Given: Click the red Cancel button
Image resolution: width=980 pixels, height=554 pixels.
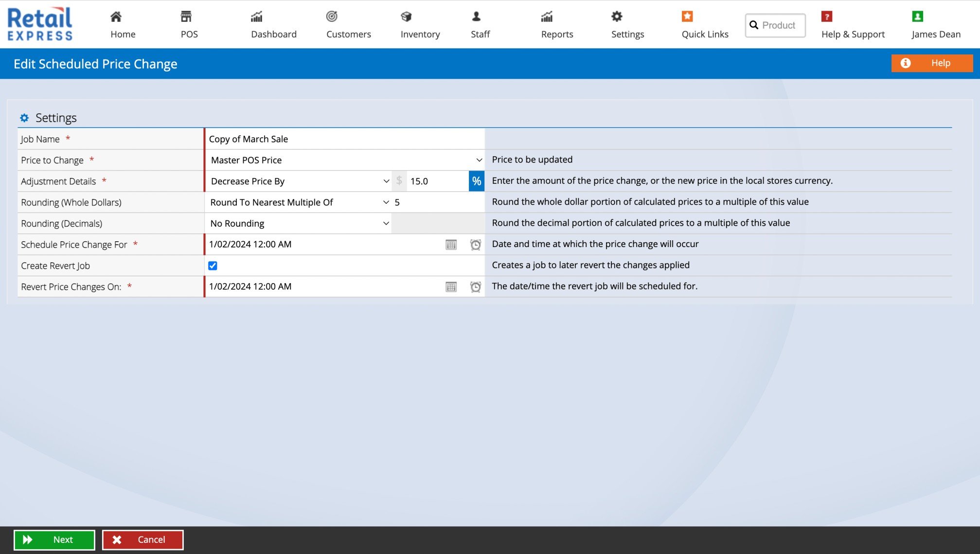Looking at the screenshot, I should (x=143, y=540).
